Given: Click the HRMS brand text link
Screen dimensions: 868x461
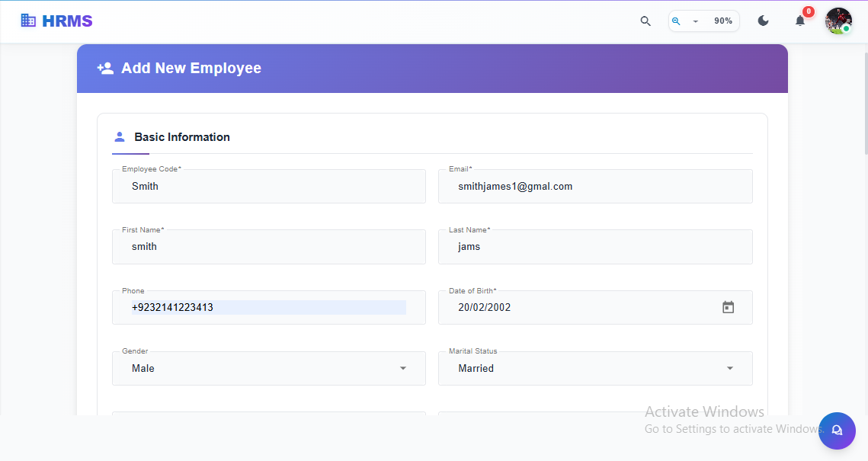Looking at the screenshot, I should point(67,21).
